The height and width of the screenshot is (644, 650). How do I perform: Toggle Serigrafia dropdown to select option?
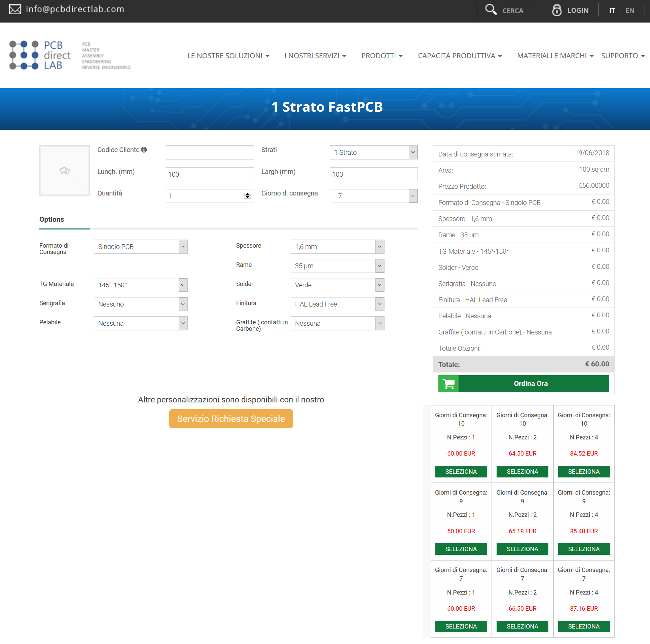(x=140, y=304)
